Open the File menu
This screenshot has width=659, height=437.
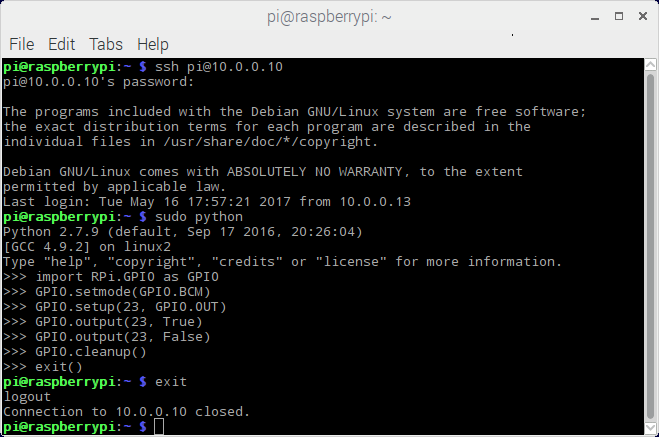[21, 44]
